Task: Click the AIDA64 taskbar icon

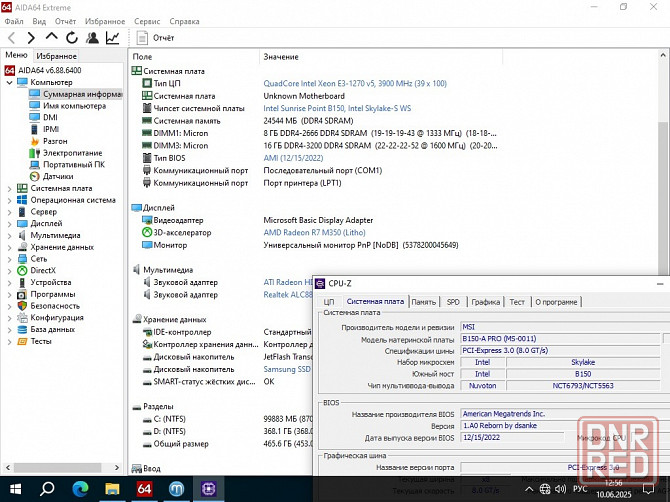Action: coord(144,489)
